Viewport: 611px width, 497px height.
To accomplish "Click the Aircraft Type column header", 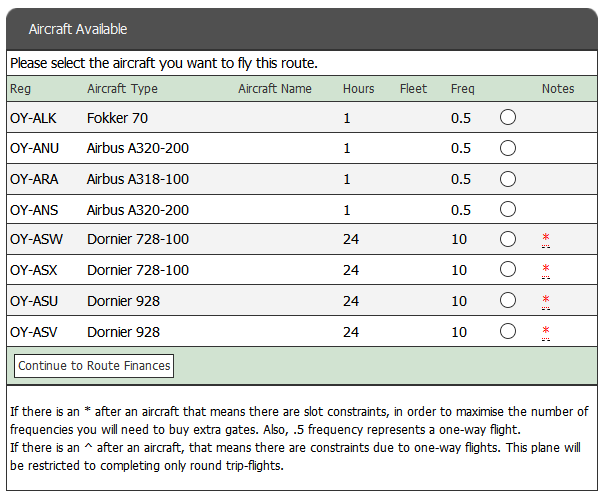I will [x=122, y=89].
